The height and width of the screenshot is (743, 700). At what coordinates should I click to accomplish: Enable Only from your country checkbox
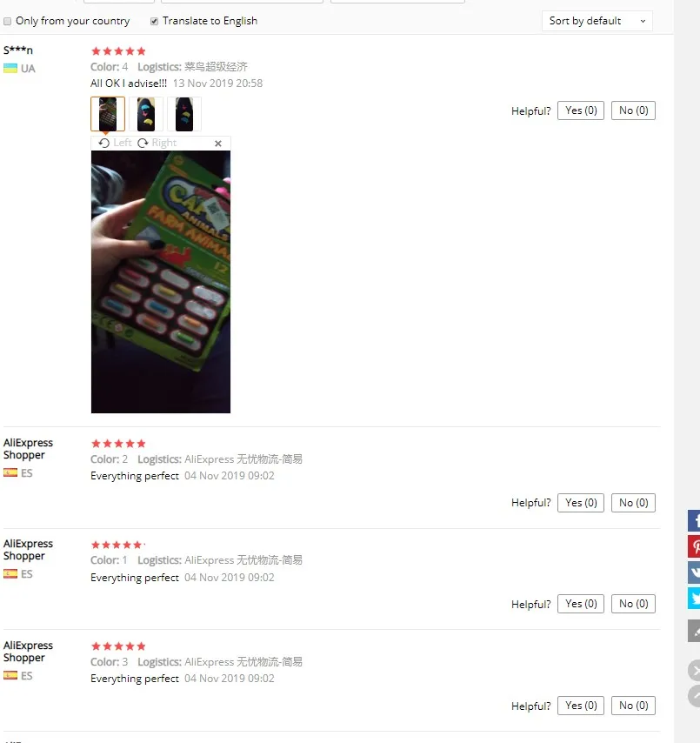point(8,22)
